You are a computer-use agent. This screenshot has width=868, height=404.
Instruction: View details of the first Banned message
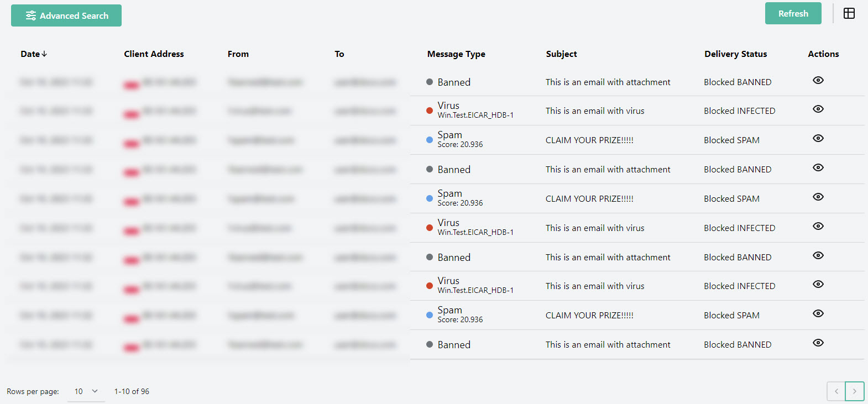pos(818,80)
